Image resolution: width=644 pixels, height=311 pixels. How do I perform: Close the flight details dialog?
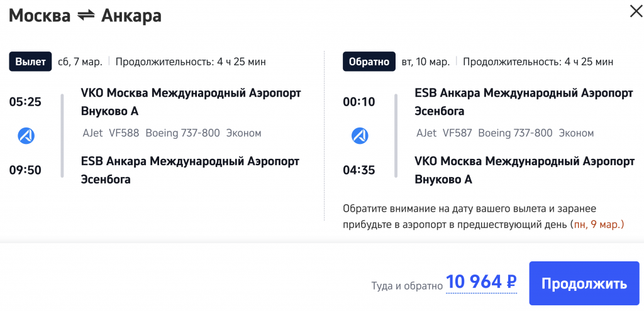pyautogui.click(x=636, y=11)
